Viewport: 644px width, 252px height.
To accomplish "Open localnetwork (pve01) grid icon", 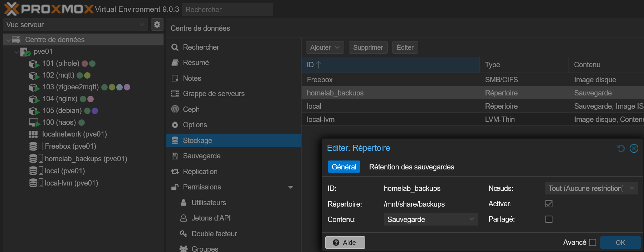I will click(x=33, y=134).
